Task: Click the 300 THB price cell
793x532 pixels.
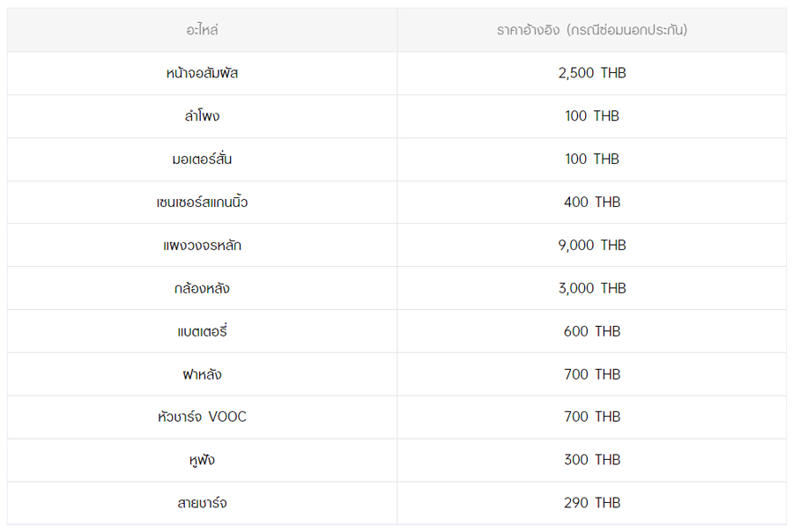Action: coord(591,460)
